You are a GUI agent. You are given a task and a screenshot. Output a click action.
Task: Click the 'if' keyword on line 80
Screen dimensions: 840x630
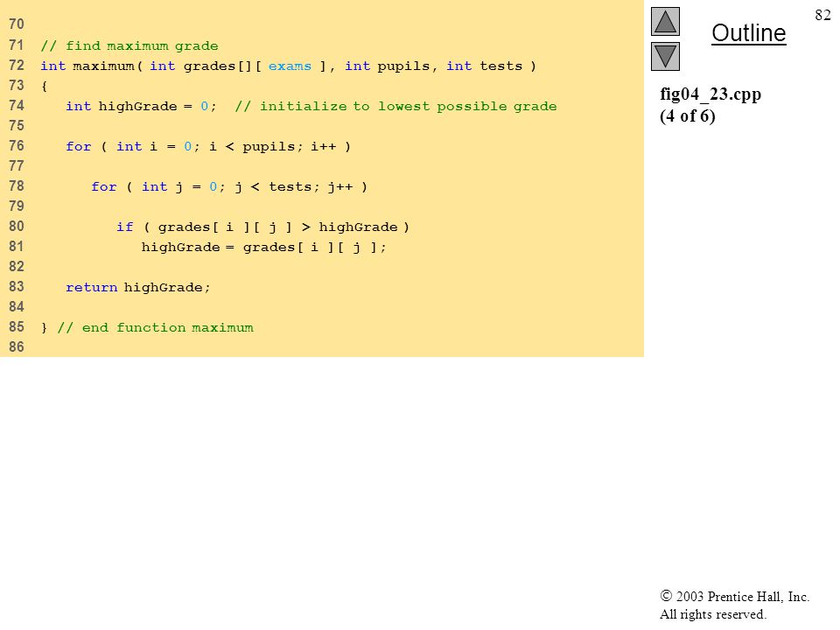coord(125,227)
